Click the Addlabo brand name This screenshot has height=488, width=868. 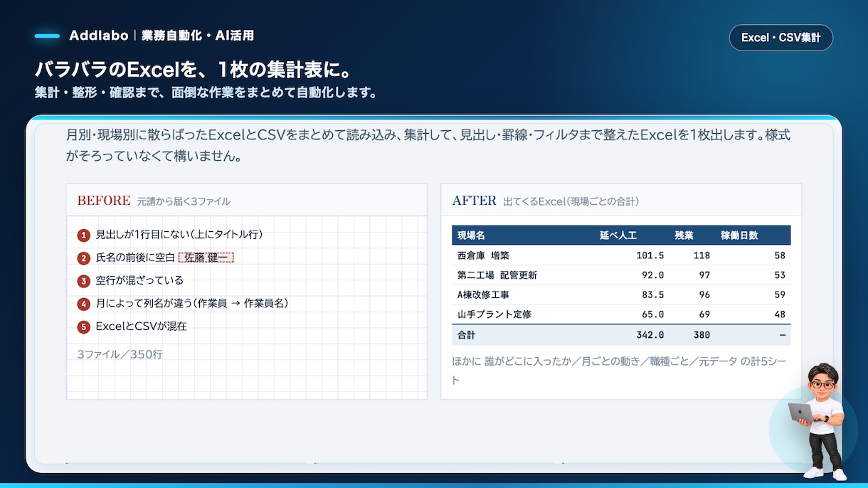point(98,36)
